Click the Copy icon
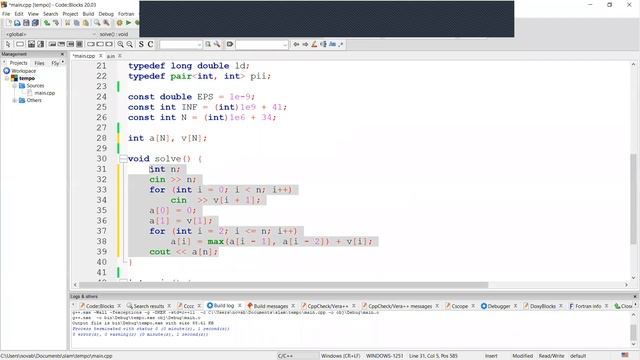 pos(77,23)
